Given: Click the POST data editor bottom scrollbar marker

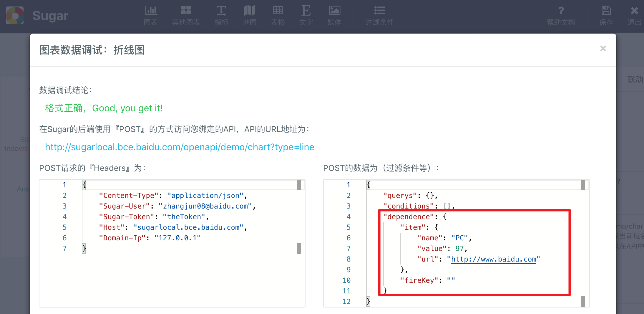Looking at the screenshot, I should coord(583,302).
